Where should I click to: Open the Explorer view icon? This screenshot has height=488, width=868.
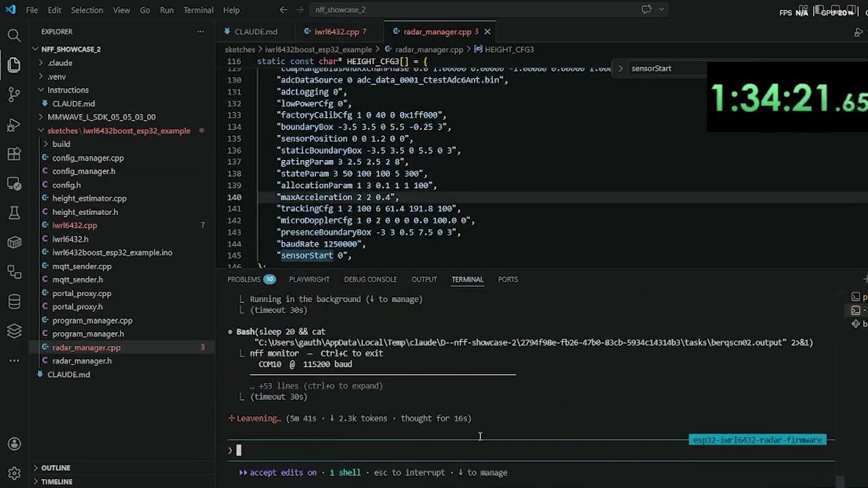pos(14,65)
